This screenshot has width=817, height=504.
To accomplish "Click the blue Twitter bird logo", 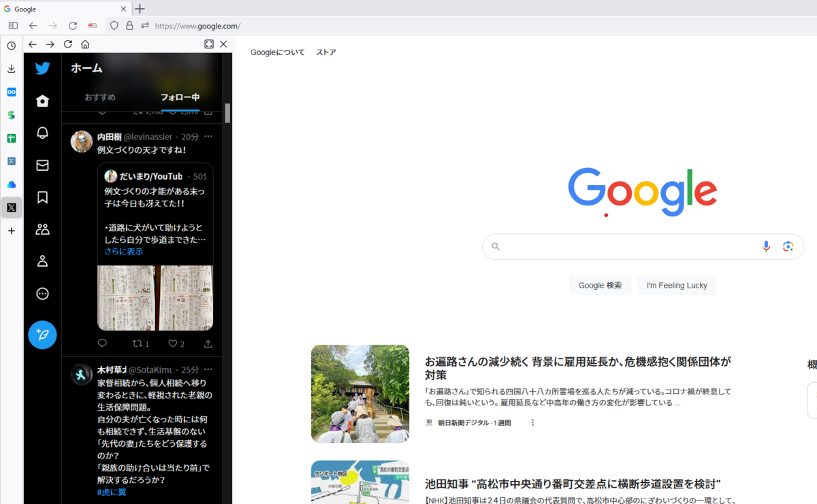I will pos(42,68).
